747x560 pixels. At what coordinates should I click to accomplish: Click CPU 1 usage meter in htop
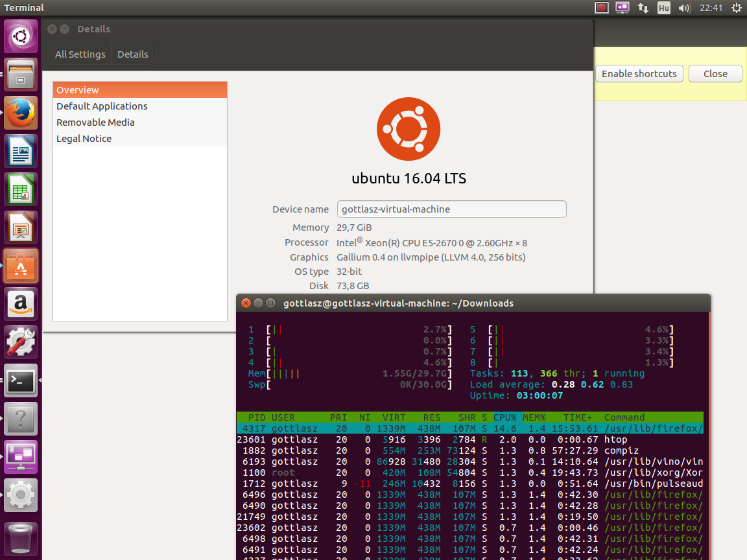350,329
